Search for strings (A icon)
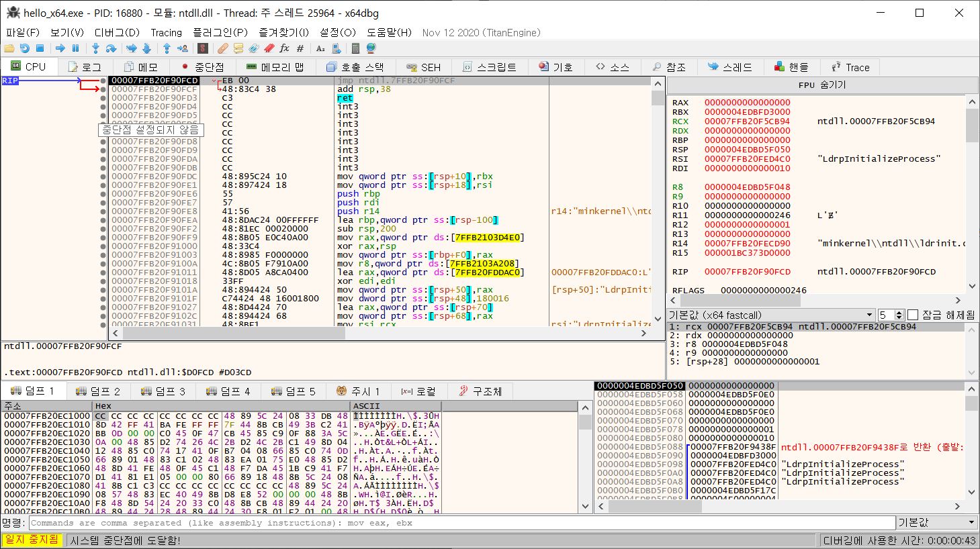Viewport: 980px width, 549px height. 320,48
